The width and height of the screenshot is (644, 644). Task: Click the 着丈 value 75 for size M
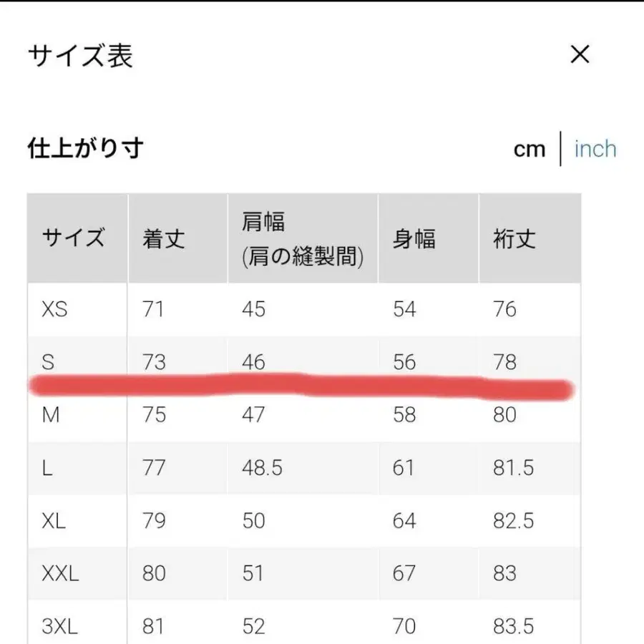click(x=153, y=414)
